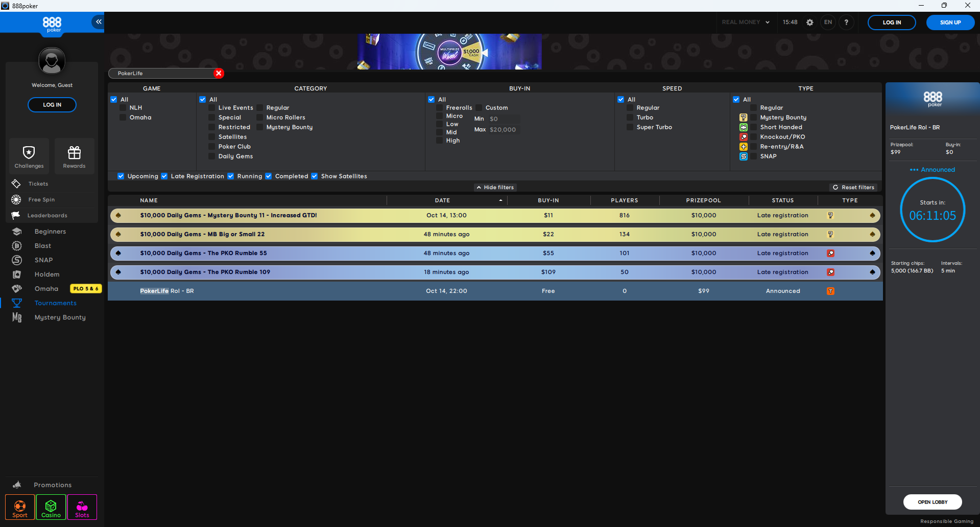Open the Sport betting icon
This screenshot has height=527, width=980.
20,507
